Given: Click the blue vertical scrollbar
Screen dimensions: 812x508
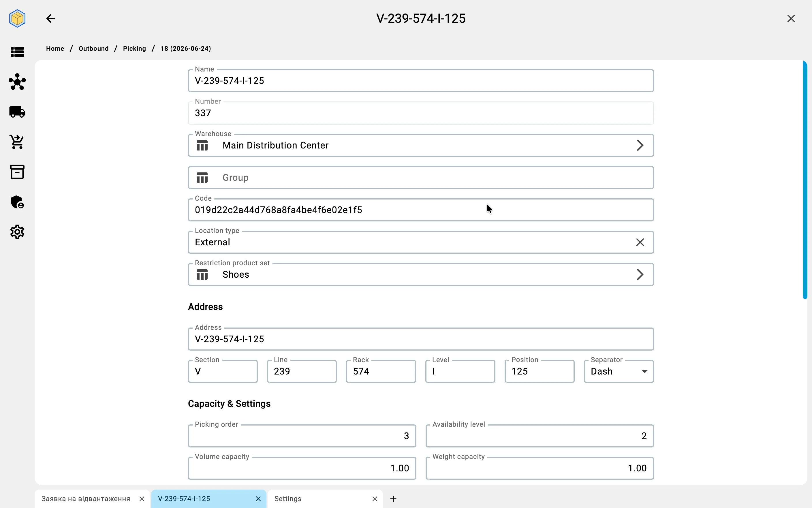Looking at the screenshot, I should (x=805, y=180).
